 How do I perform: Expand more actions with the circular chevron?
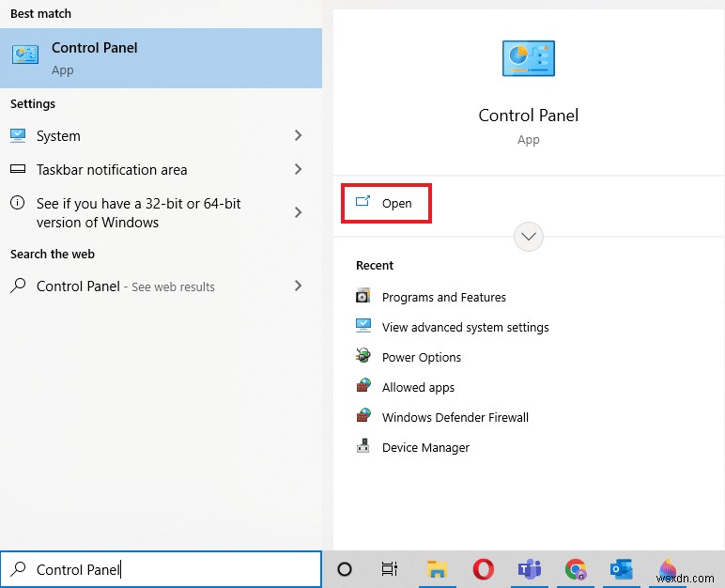point(529,237)
